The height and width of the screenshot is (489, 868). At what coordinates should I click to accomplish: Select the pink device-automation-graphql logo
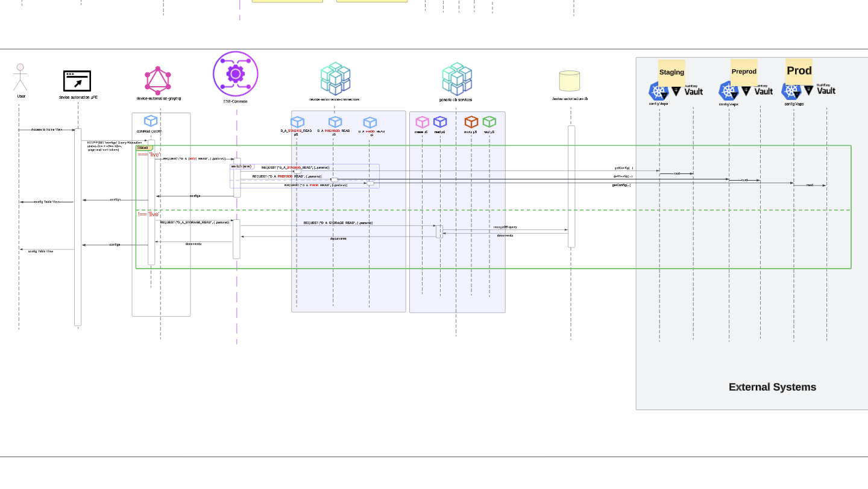[x=158, y=81]
